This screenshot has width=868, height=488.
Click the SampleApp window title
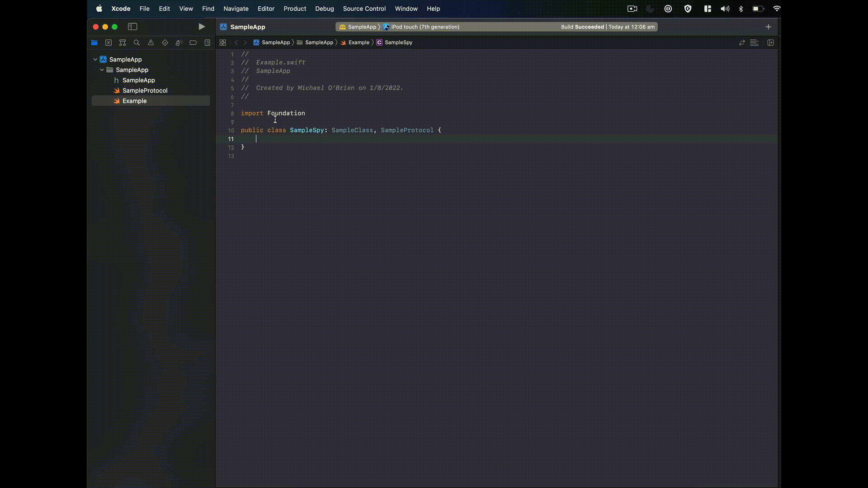point(248,27)
